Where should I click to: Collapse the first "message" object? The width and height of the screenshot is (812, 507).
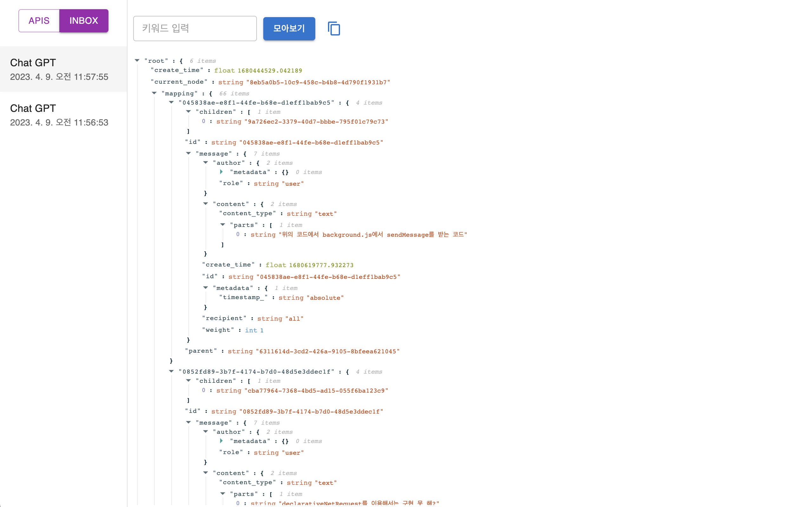click(x=189, y=153)
